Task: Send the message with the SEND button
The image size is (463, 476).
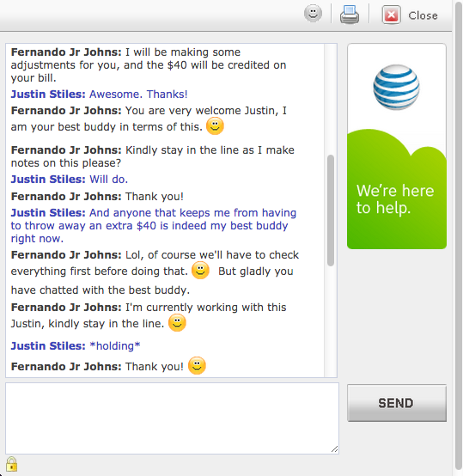Action: point(397,403)
